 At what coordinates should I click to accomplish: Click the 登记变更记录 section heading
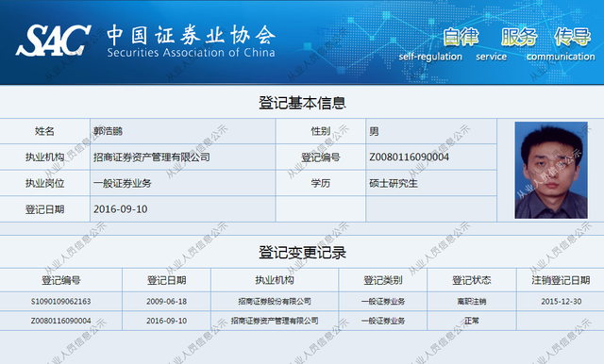coord(302,253)
